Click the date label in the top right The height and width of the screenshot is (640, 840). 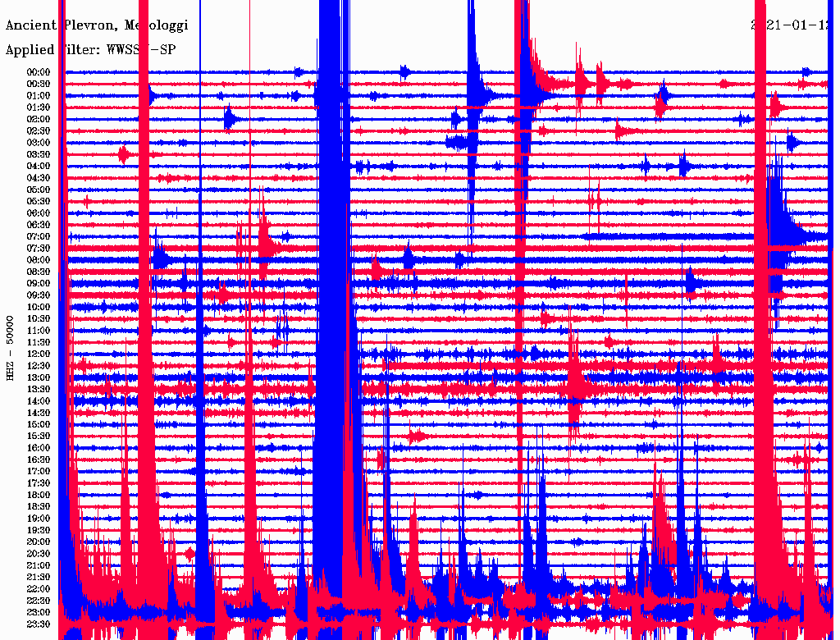pos(791,25)
